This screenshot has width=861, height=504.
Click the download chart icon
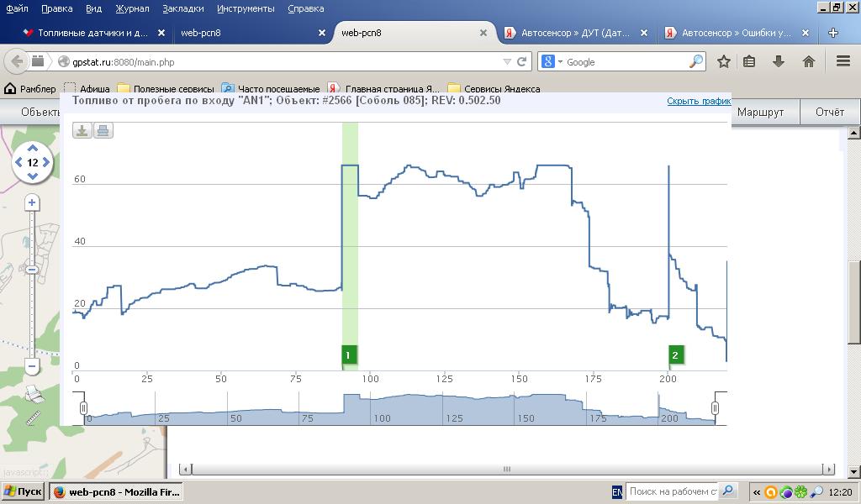tap(82, 130)
